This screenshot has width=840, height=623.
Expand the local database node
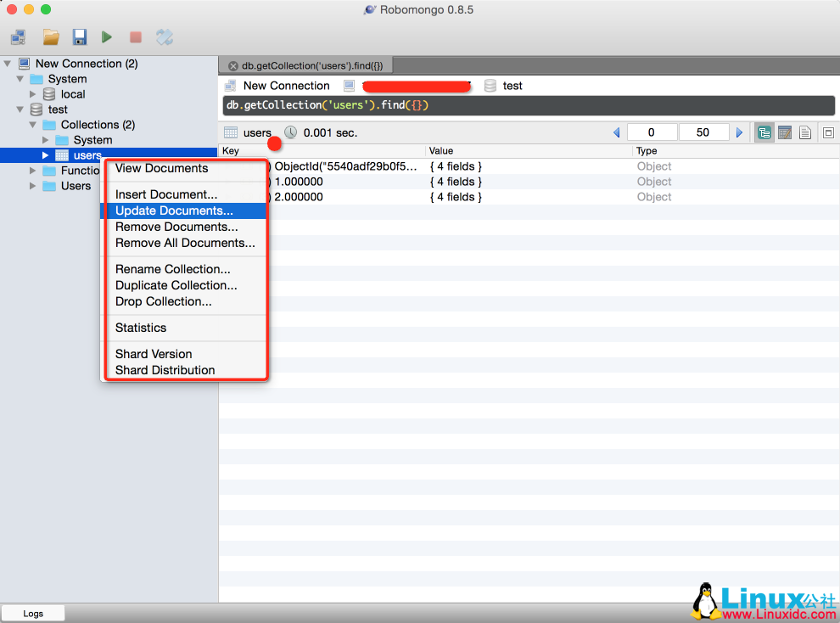pos(33,94)
